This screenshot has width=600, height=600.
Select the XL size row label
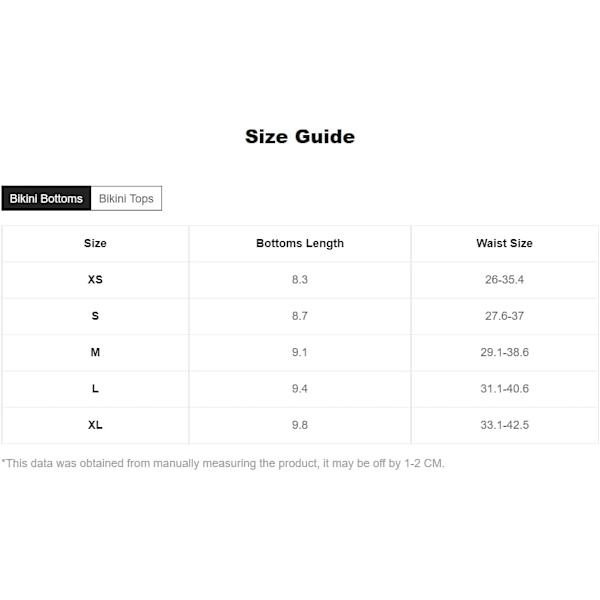point(95,425)
